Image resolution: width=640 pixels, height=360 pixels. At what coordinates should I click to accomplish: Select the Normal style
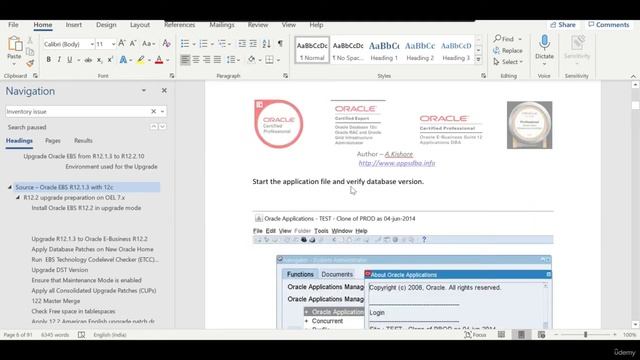point(312,51)
